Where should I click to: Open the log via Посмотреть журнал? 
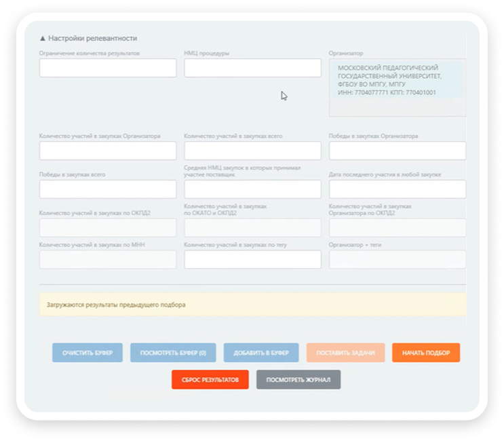298,380
